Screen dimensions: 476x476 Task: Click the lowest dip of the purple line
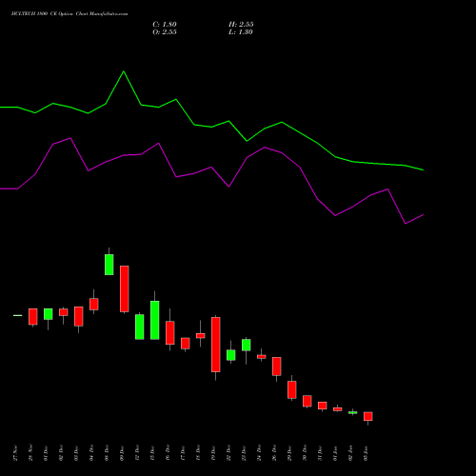[406, 224]
